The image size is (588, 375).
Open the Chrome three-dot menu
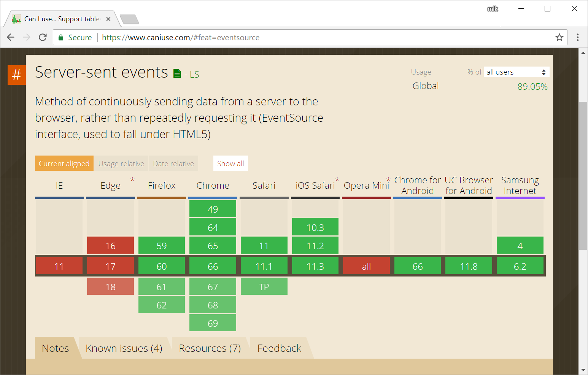tap(577, 37)
